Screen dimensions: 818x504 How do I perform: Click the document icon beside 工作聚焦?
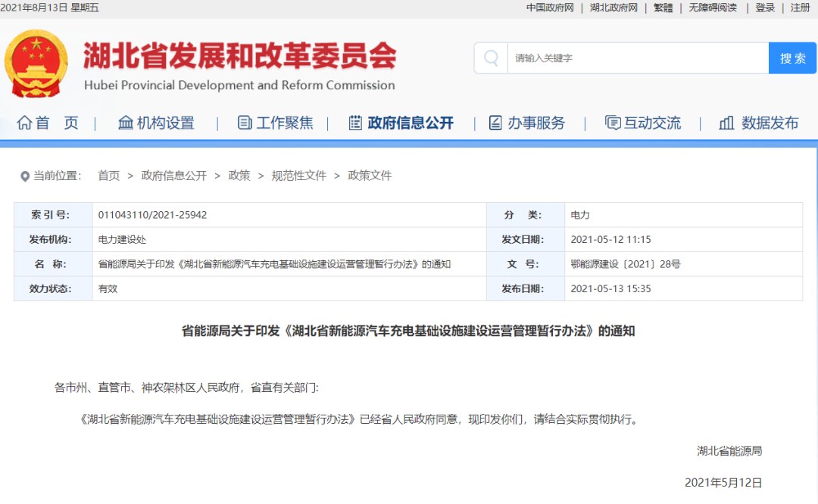(x=245, y=123)
